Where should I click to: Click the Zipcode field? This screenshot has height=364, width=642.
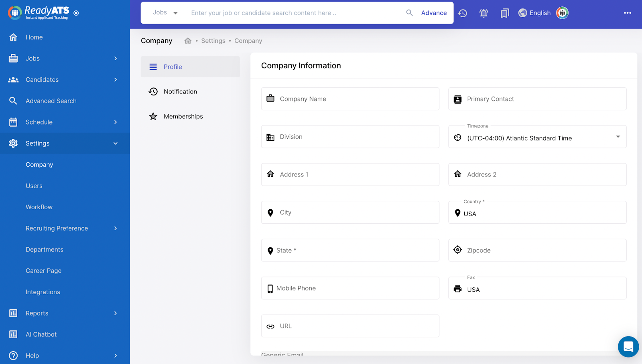pyautogui.click(x=537, y=251)
